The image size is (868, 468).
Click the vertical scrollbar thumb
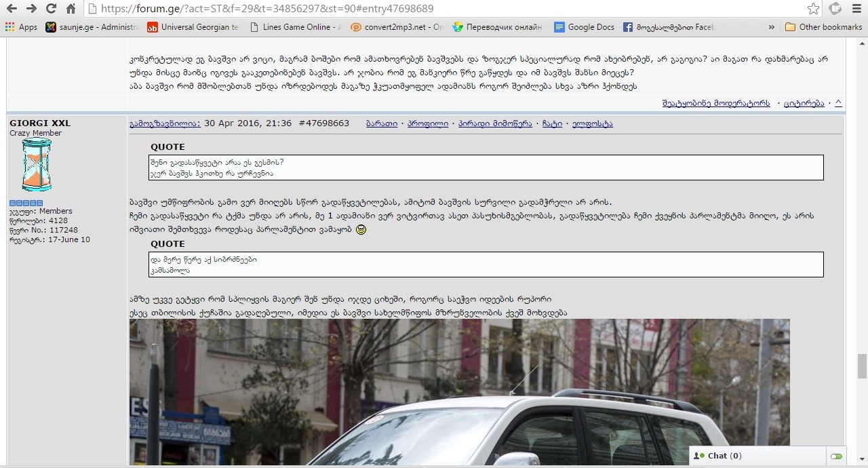click(862, 366)
